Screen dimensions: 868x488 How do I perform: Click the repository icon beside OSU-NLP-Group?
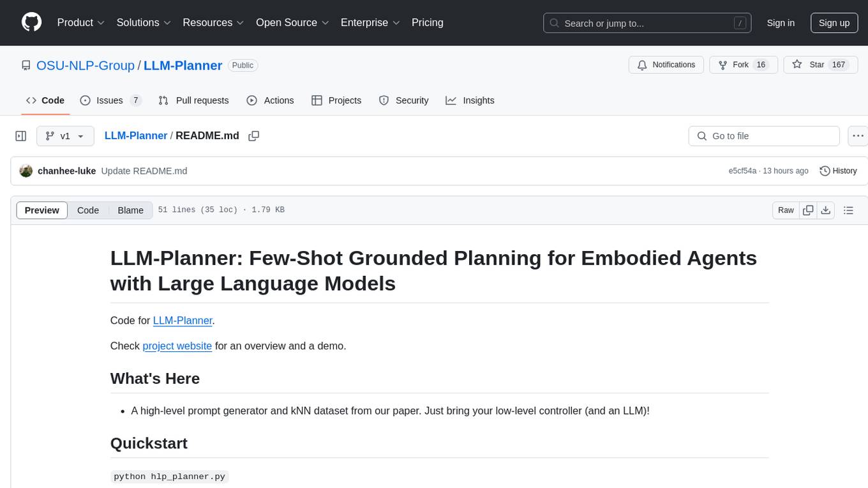pyautogui.click(x=26, y=65)
